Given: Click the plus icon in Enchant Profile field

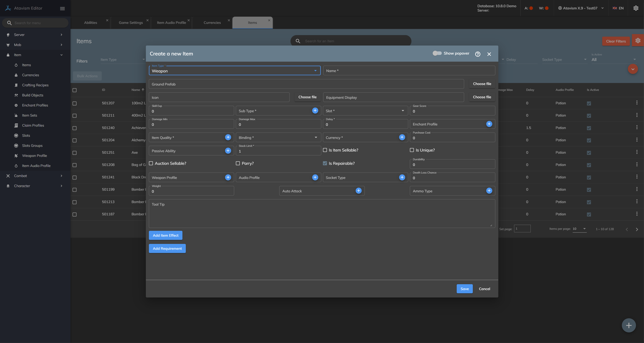Looking at the screenshot, I should tap(489, 124).
